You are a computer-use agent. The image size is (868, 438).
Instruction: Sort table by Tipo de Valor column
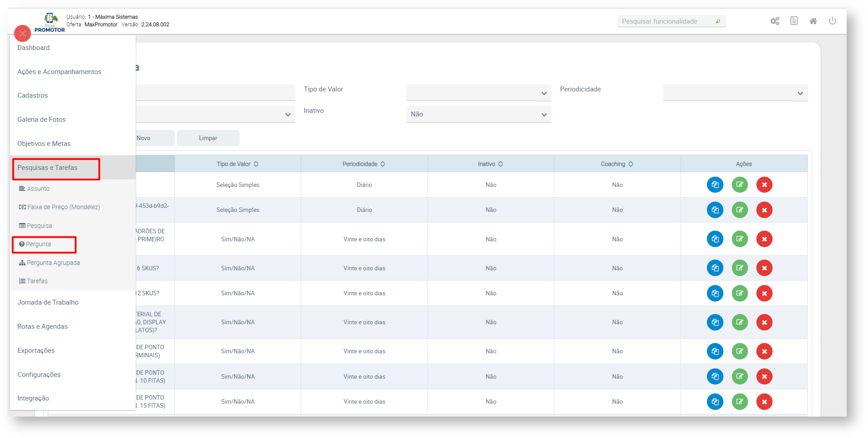point(237,164)
